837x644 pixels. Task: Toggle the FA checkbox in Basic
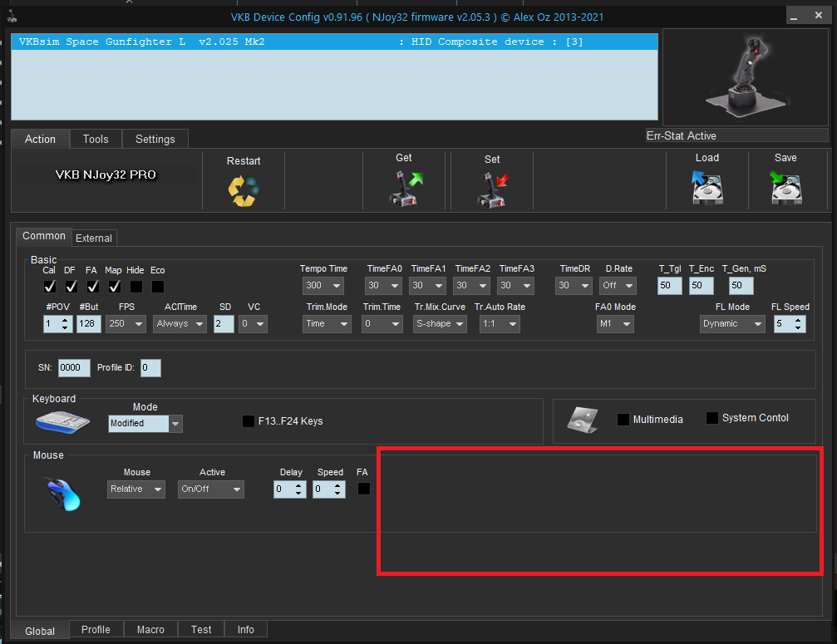point(93,287)
